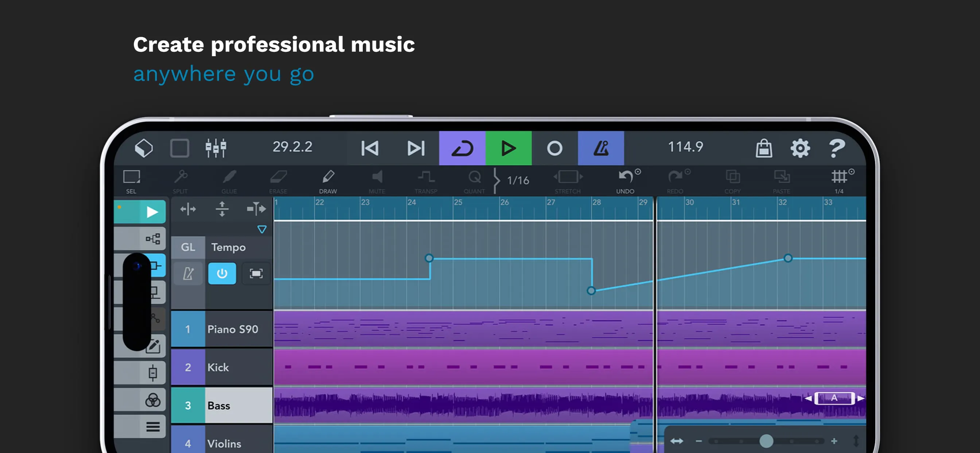Viewport: 980px width, 453px height.
Task: Toggle the loop cycle button
Action: click(x=462, y=148)
